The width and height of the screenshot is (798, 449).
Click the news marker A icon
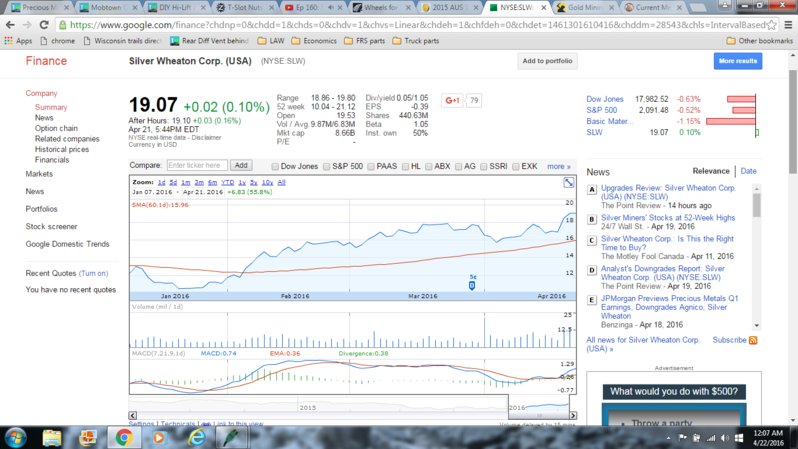pyautogui.click(x=591, y=189)
